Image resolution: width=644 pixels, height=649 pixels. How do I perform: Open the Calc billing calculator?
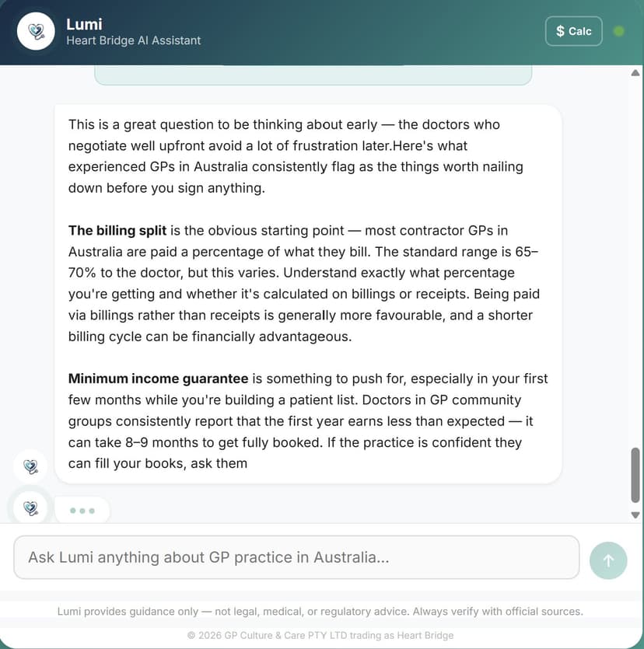pos(573,30)
